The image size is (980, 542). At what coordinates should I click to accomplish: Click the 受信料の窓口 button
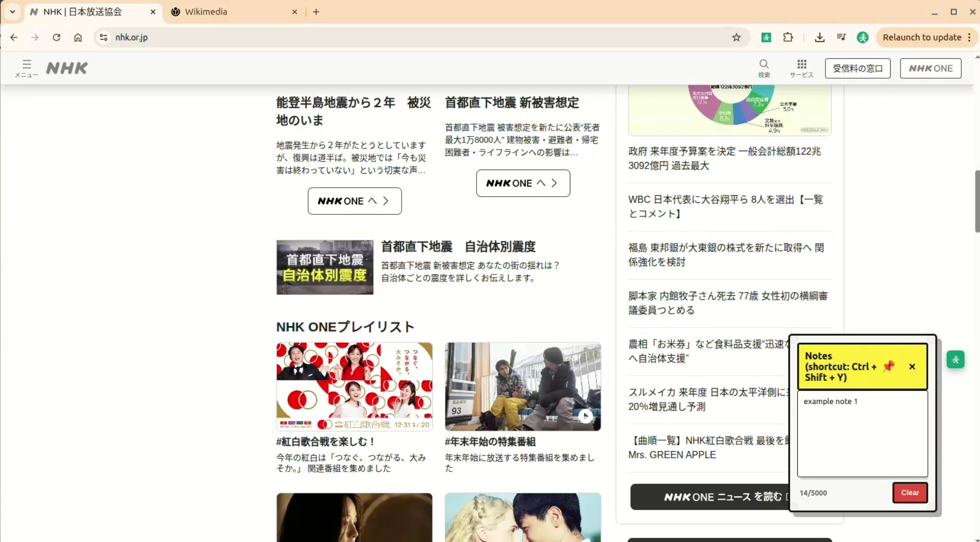click(x=857, y=68)
